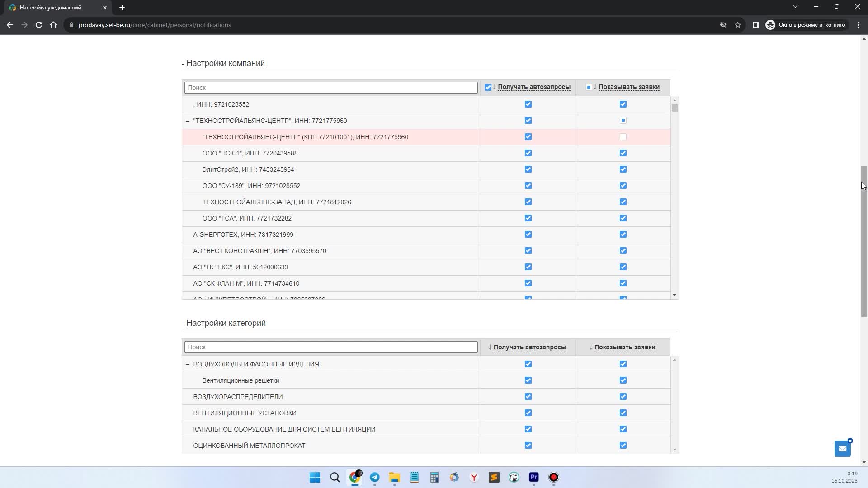Close the Настройка уведомлений tab
Image resolution: width=868 pixels, height=488 pixels.
[x=105, y=8]
